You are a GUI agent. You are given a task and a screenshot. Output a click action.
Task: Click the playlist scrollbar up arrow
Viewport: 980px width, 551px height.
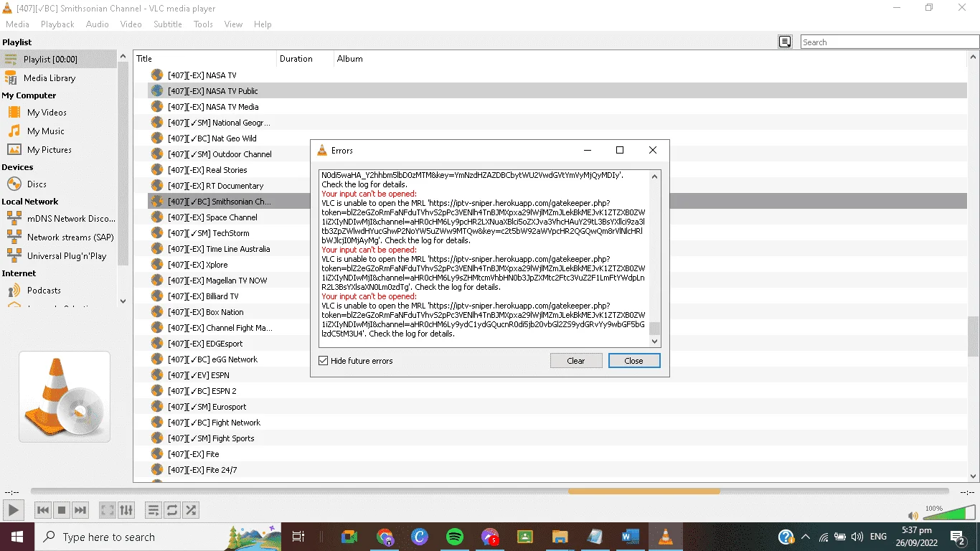tap(974, 58)
